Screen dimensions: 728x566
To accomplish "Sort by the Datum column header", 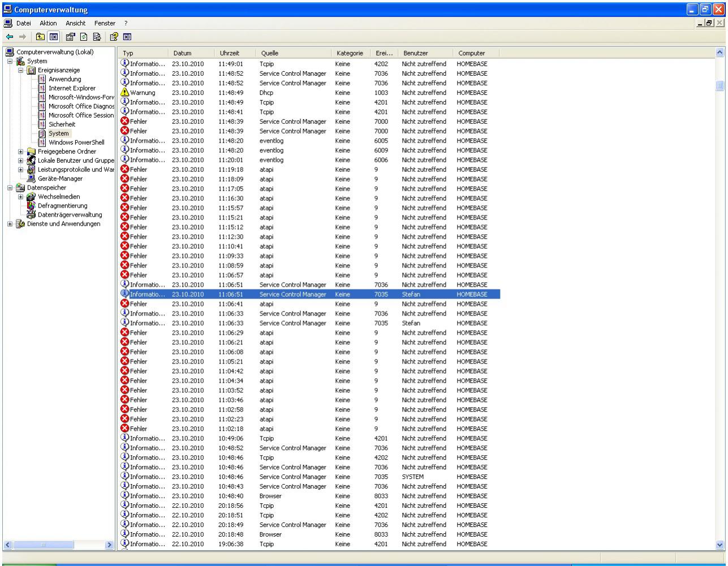I will (192, 53).
